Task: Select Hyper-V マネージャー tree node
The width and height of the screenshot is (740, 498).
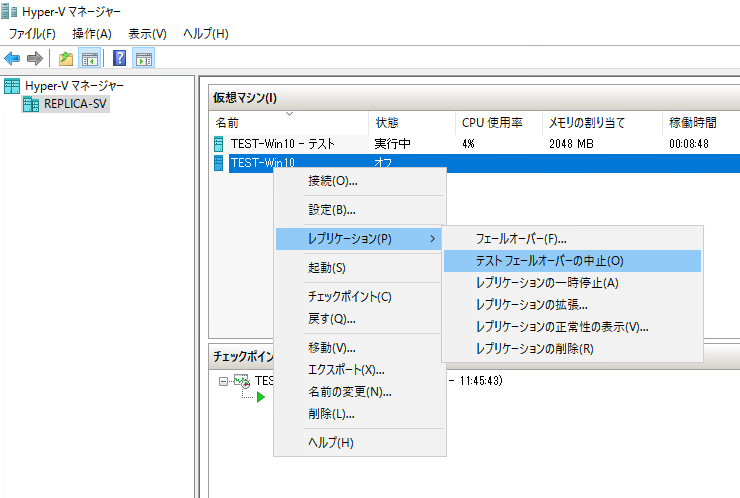Action: pos(74,86)
